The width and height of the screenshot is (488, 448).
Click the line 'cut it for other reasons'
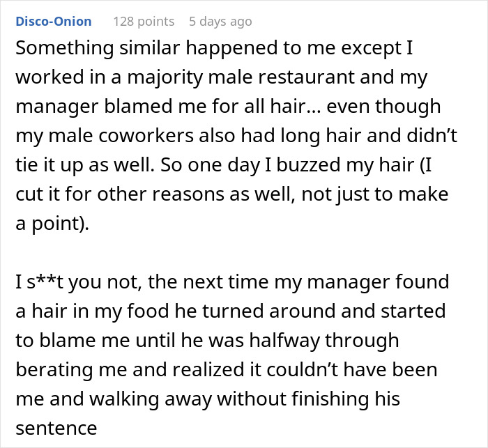(232, 194)
